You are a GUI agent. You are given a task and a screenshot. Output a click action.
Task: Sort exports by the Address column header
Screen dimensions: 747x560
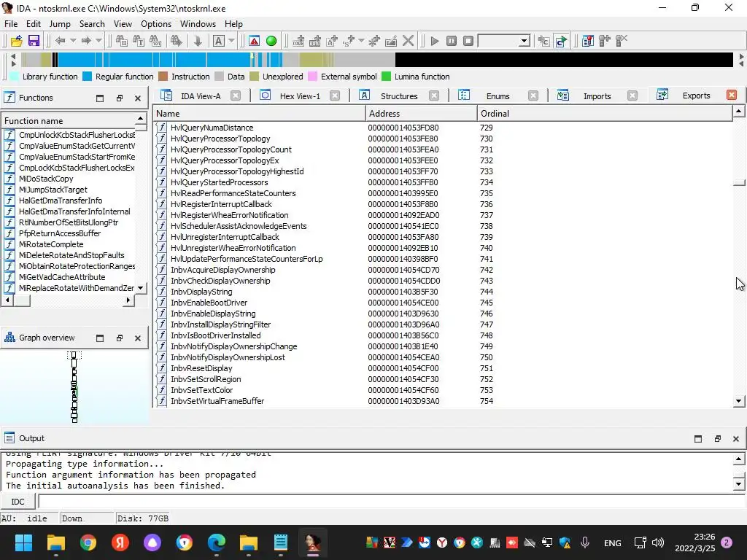pyautogui.click(x=422, y=114)
